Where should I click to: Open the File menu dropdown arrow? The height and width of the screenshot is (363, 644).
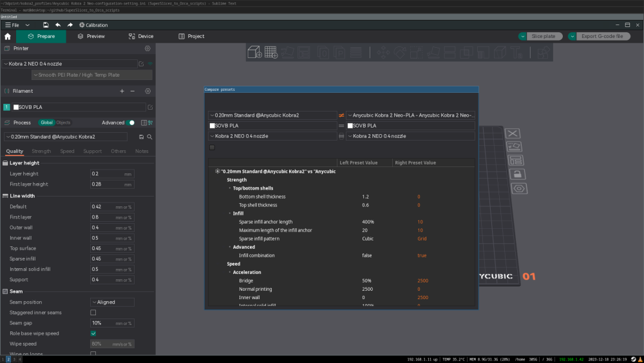point(28,25)
